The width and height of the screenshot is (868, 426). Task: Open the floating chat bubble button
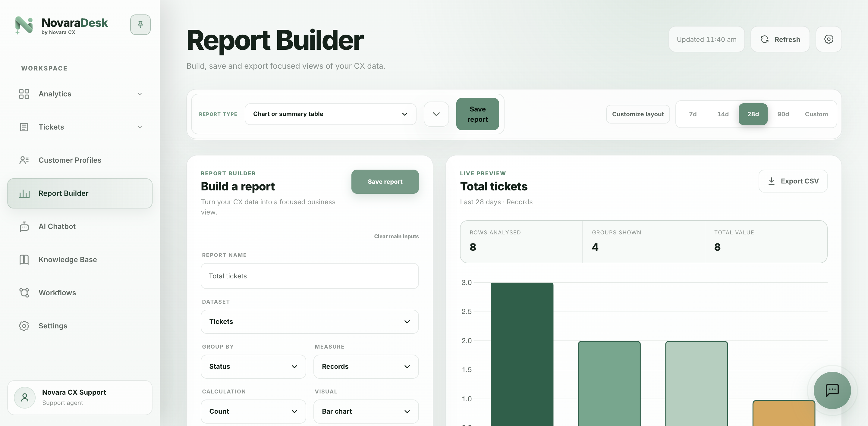[x=832, y=390]
